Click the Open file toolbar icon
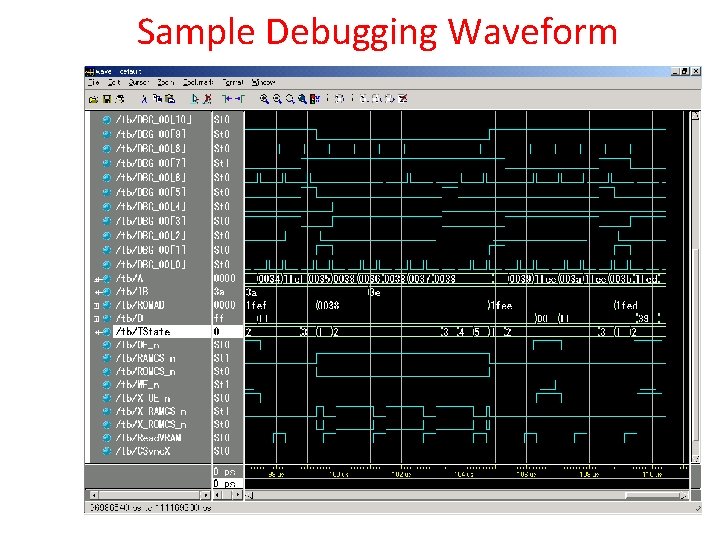 (93, 99)
